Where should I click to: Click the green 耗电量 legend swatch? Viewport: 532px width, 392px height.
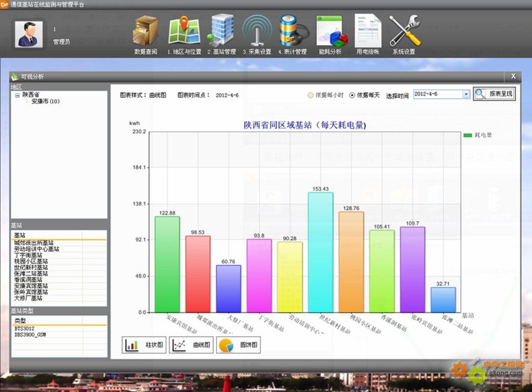point(468,136)
